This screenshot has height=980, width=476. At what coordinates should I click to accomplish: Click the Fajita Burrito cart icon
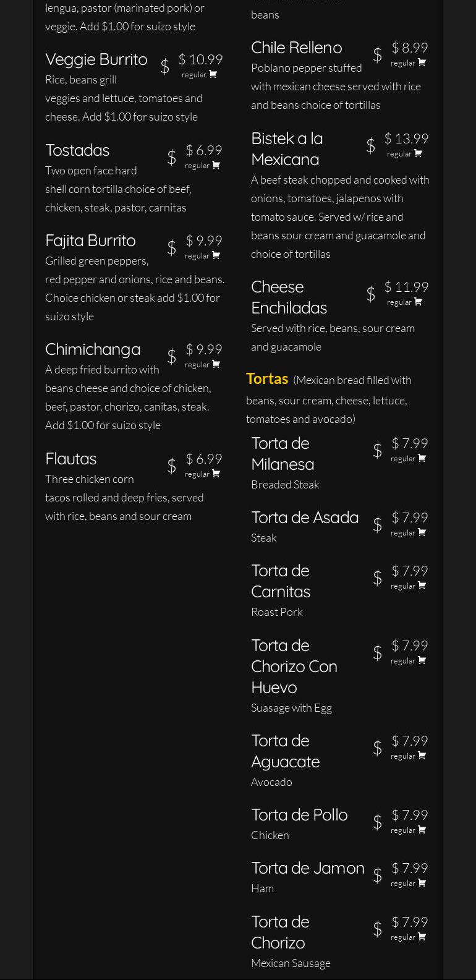(216, 255)
